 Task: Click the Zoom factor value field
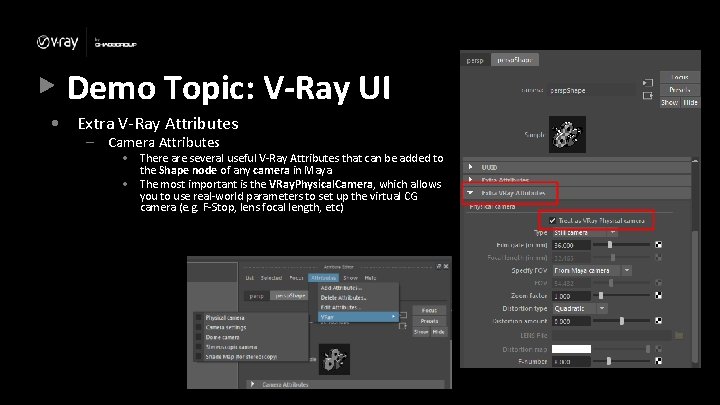(x=571, y=296)
